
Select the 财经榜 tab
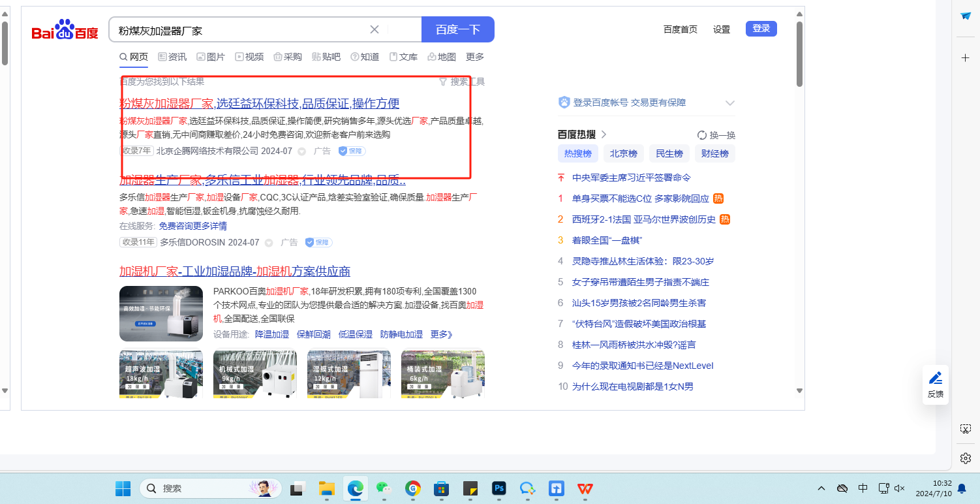tap(715, 153)
